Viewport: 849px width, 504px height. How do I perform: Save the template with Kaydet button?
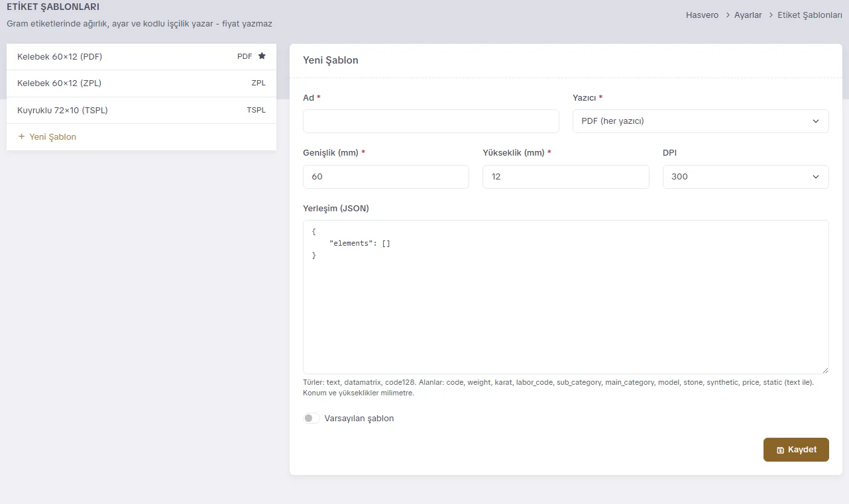click(796, 450)
